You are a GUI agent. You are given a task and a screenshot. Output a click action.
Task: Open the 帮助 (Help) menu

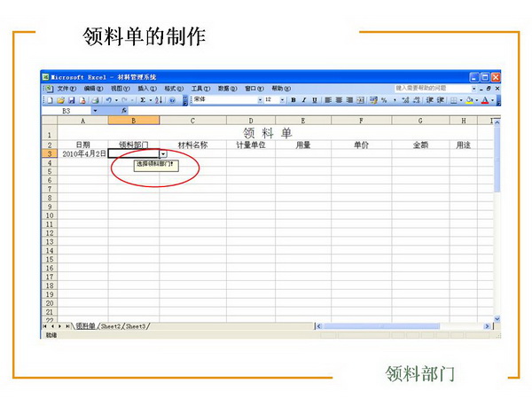tap(281, 89)
